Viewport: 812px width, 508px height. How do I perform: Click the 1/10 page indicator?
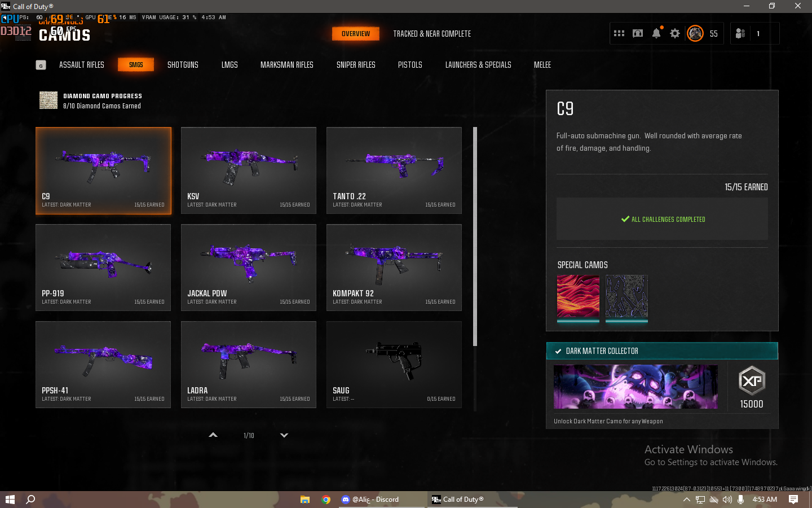pyautogui.click(x=249, y=436)
